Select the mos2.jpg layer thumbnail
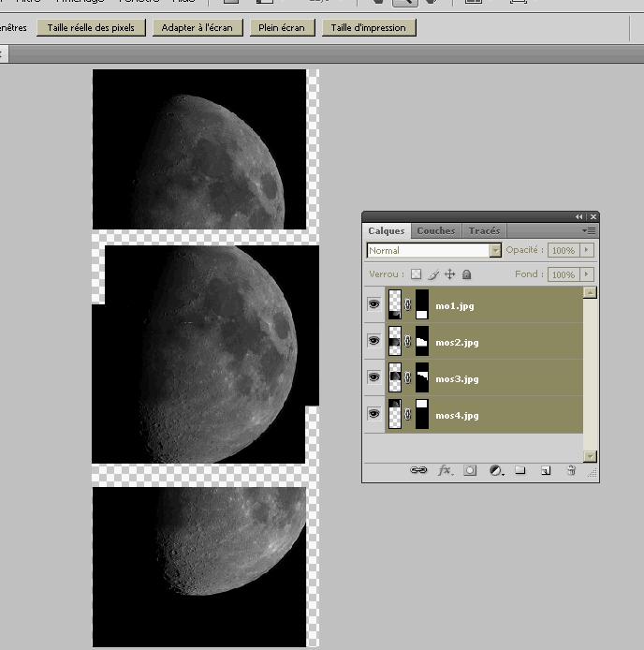This screenshot has height=650, width=644. pos(395,341)
